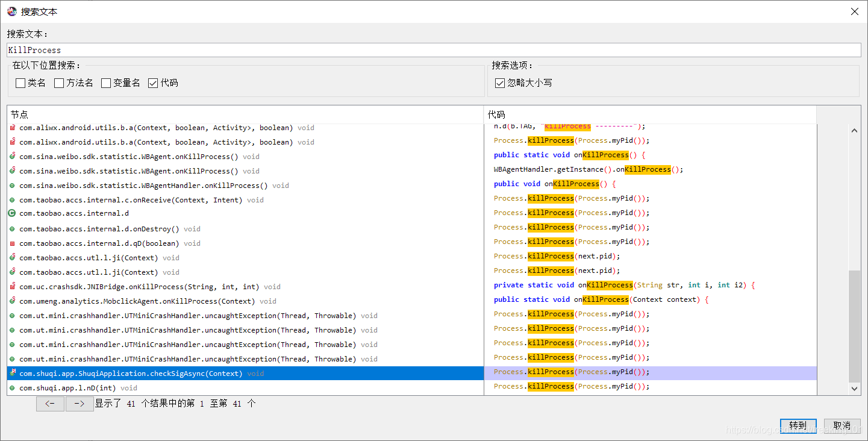Image resolution: width=868 pixels, height=441 pixels.
Task: Click the scrollbar up arrow
Action: [x=855, y=130]
